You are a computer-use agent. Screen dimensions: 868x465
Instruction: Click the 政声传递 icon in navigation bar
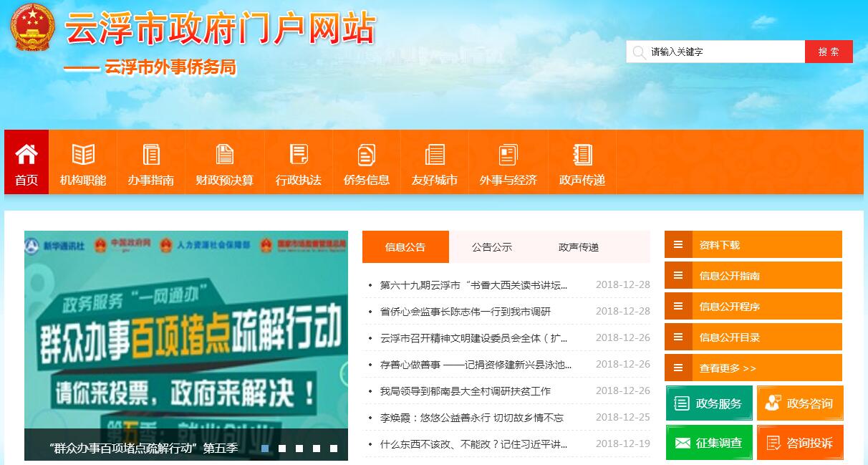[x=582, y=154]
